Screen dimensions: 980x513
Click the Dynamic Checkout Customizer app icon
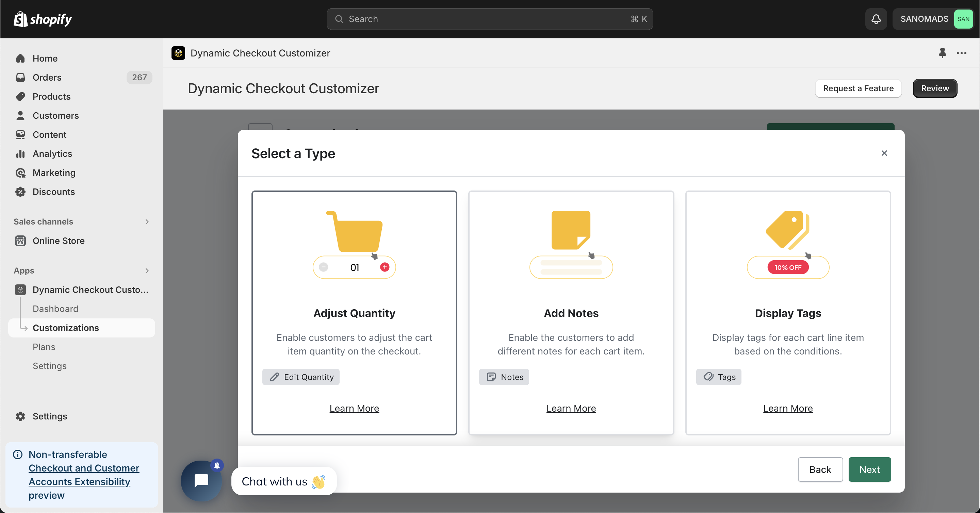pos(178,53)
